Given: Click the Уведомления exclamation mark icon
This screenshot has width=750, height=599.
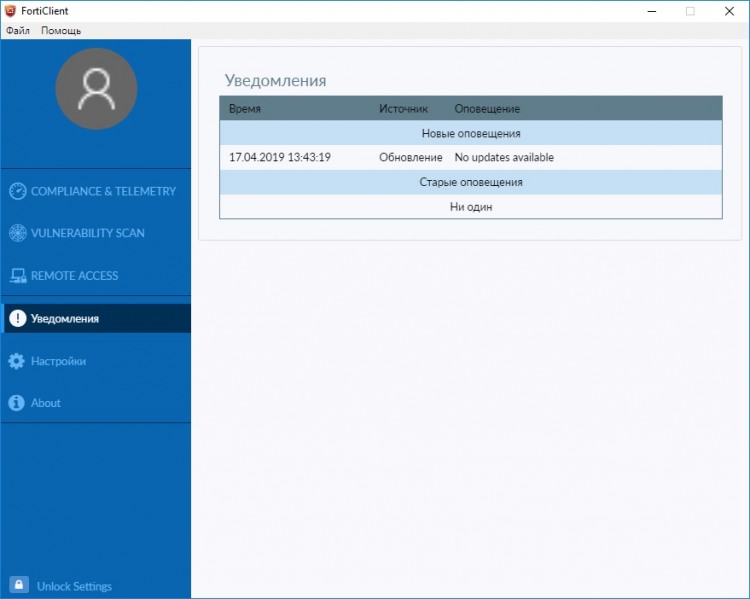Looking at the screenshot, I should (x=17, y=319).
